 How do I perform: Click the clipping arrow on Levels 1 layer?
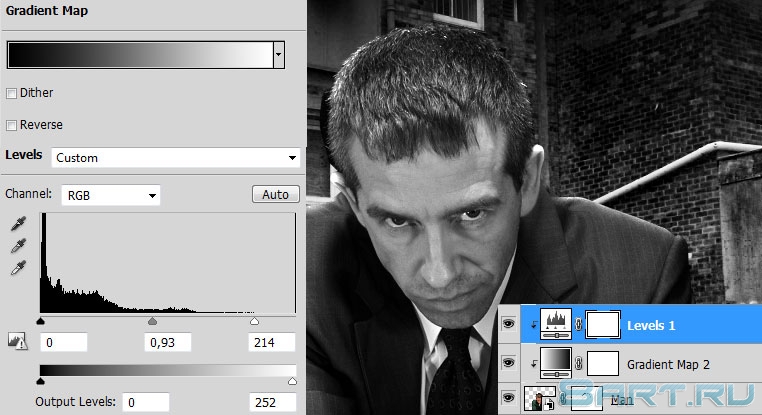(x=534, y=325)
